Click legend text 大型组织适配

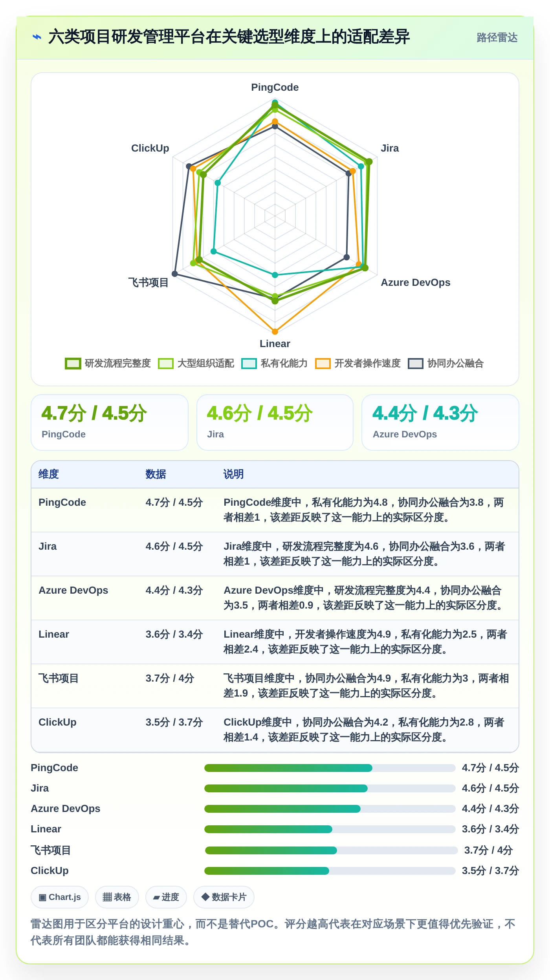click(205, 364)
